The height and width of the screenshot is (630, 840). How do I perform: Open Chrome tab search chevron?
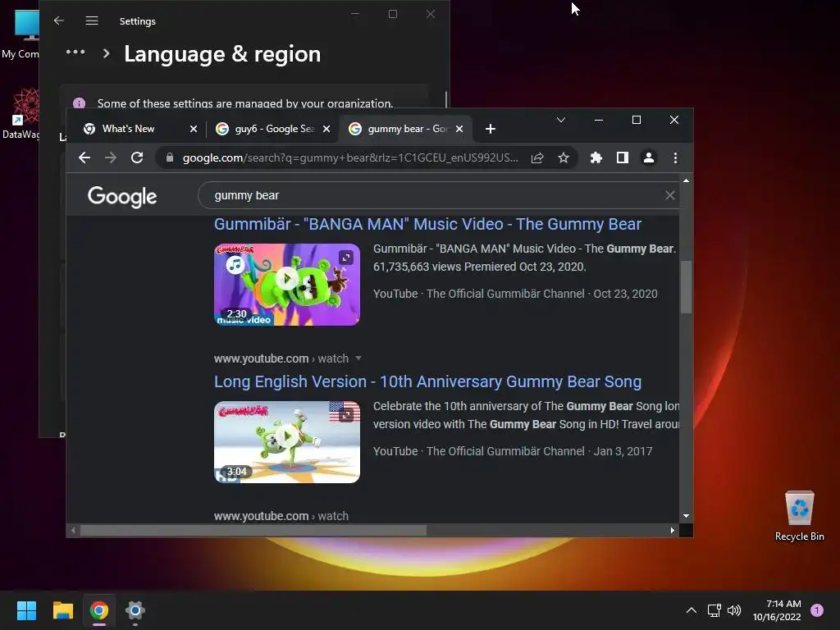(561, 120)
